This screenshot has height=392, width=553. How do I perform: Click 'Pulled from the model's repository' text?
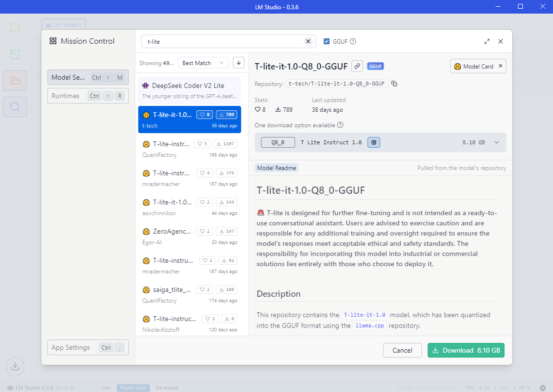(x=462, y=168)
